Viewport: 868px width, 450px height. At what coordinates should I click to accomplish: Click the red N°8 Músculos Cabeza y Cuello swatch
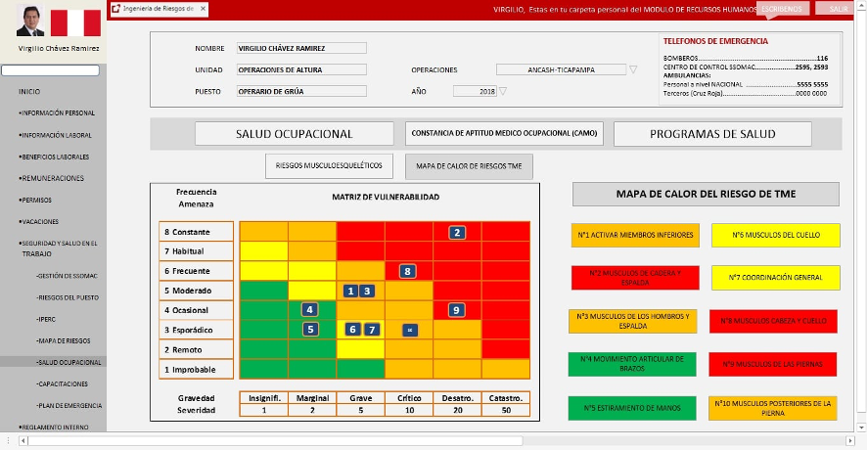tap(773, 321)
